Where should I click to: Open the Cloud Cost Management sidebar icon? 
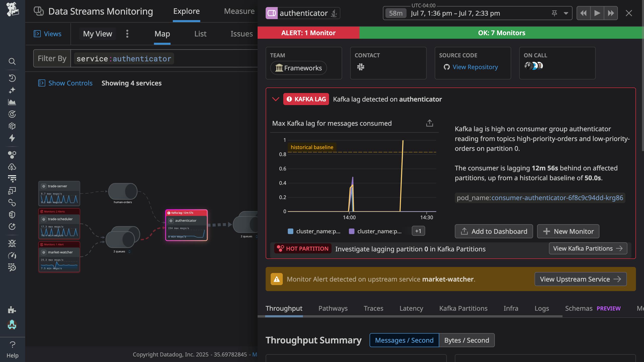(x=12, y=167)
